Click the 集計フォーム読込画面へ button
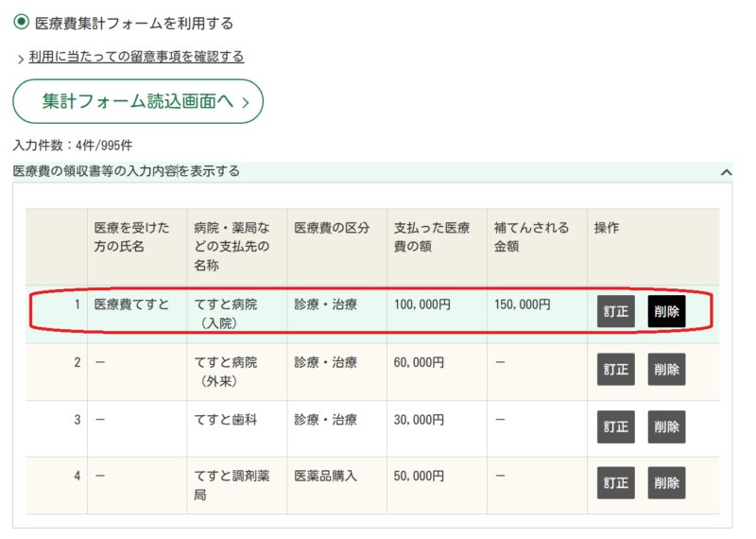The image size is (756, 539). (x=137, y=101)
